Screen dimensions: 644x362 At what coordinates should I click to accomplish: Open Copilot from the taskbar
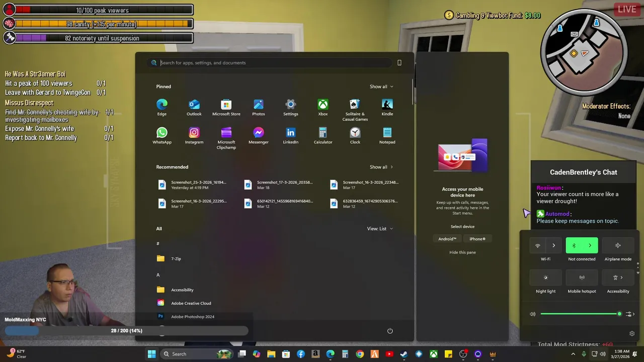[257, 354]
